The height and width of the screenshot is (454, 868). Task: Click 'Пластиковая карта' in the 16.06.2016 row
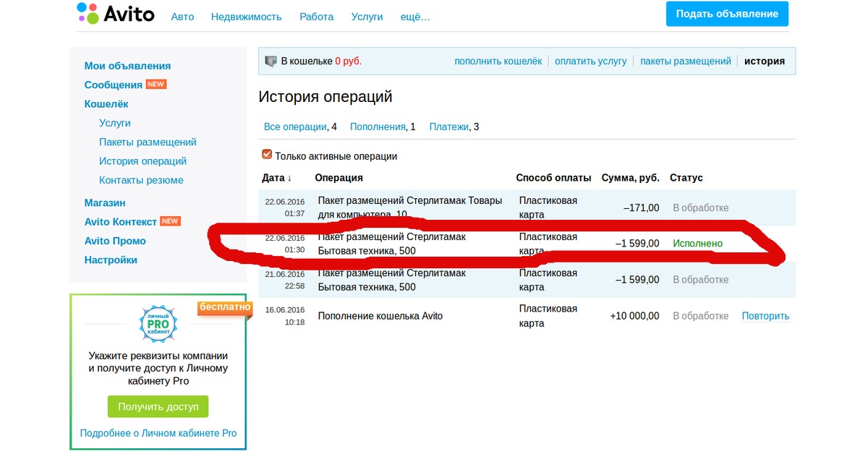coord(548,316)
